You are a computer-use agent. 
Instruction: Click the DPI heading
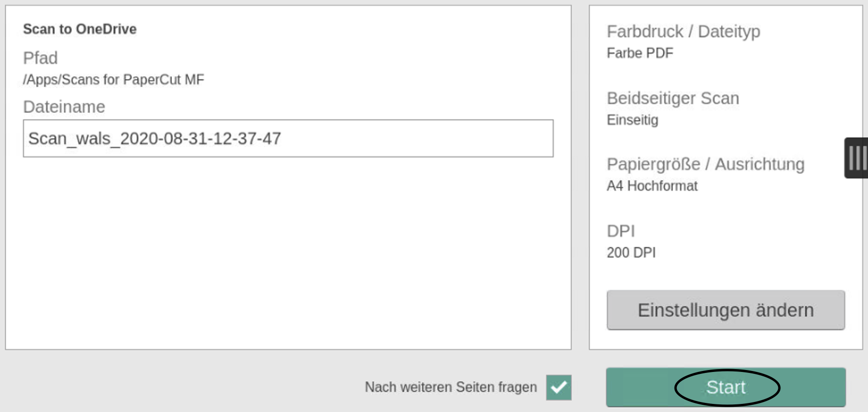click(x=621, y=231)
